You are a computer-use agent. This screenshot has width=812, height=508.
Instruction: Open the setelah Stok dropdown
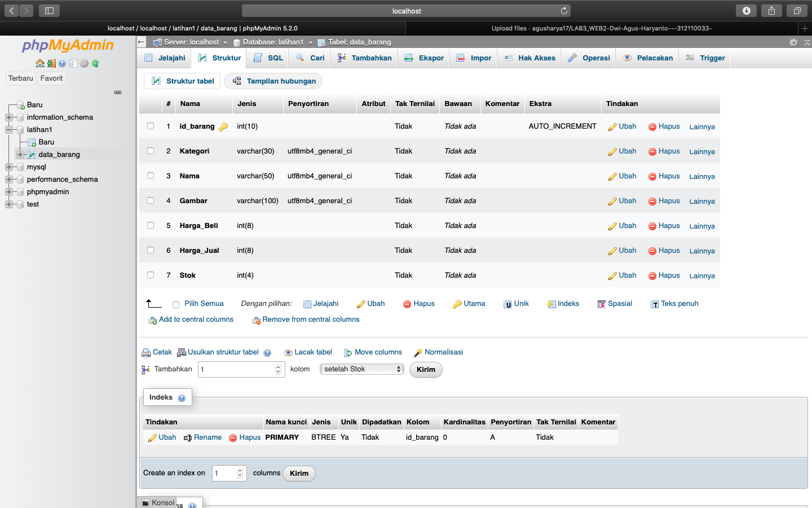[x=361, y=369]
